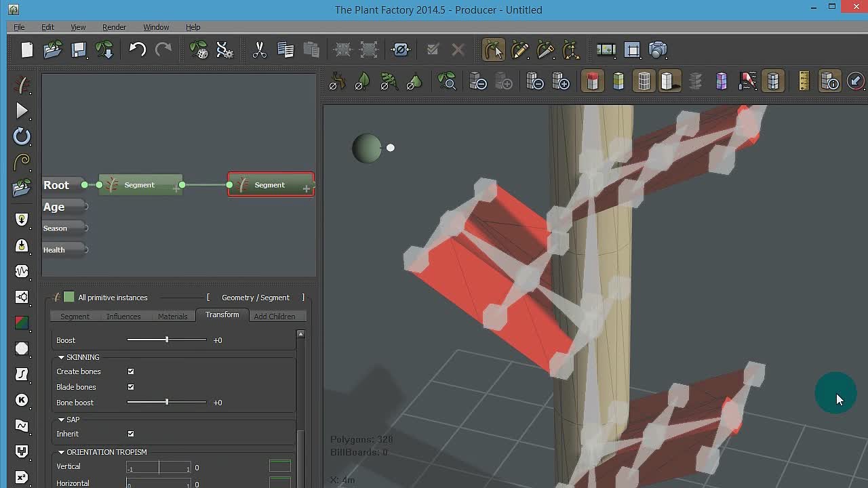This screenshot has height=488, width=868.
Task: Collapse the ORIENTATION TROPISM section
Action: 61,452
